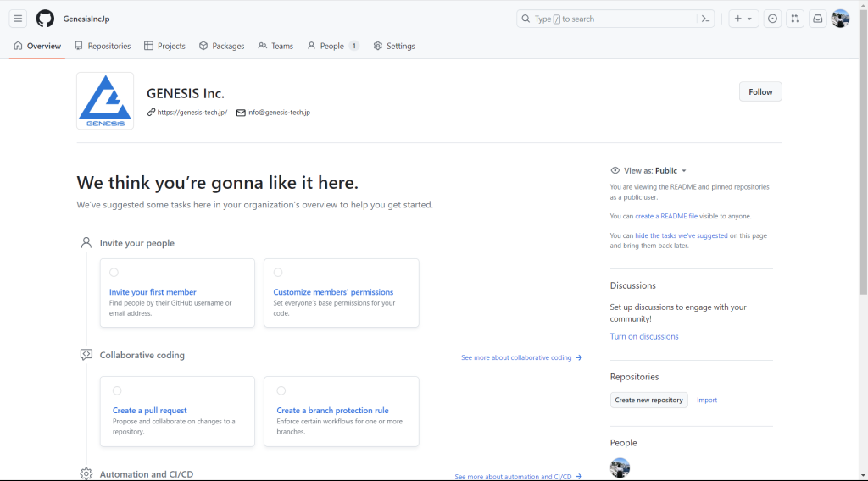Click the GENESIS organization logo image
This screenshot has height=481, width=868.
point(105,101)
